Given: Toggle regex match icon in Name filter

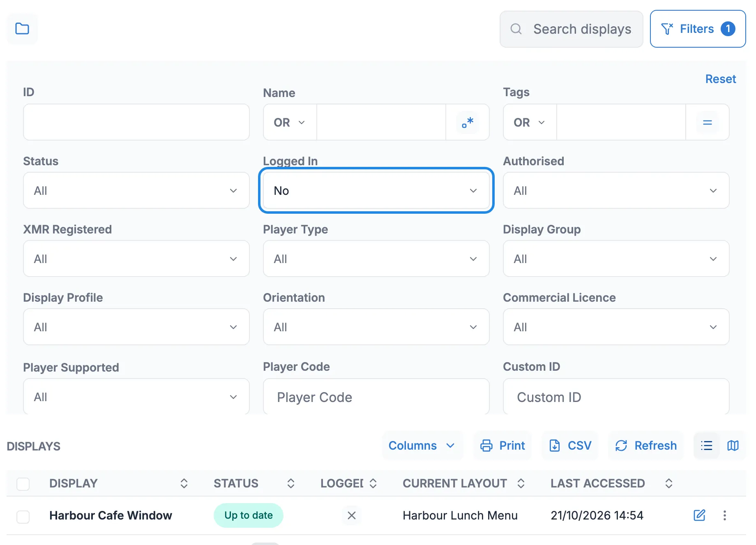Looking at the screenshot, I should [x=468, y=122].
